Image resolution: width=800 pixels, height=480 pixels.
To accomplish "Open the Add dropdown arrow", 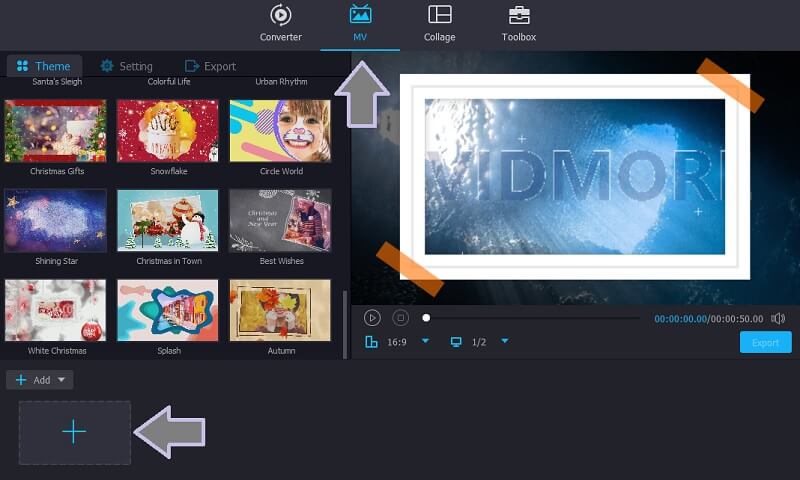I will tap(61, 380).
